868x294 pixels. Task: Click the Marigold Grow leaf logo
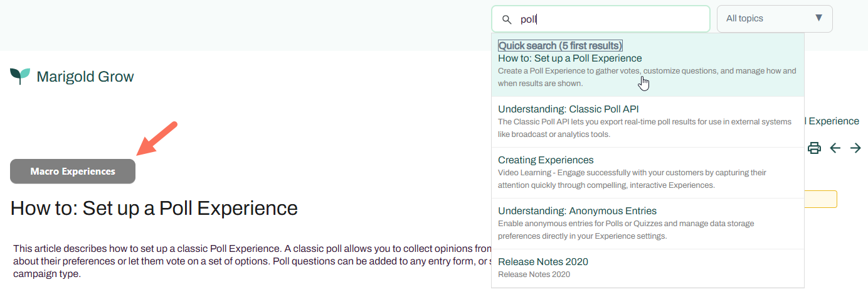point(20,76)
